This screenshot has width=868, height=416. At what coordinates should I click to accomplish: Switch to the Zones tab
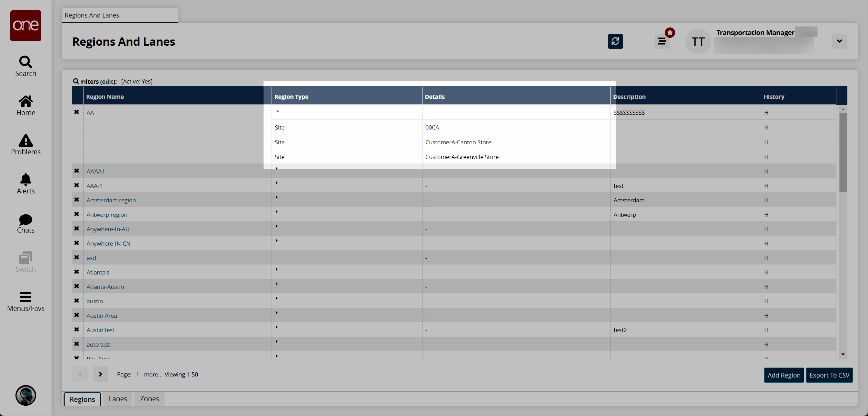coord(150,399)
